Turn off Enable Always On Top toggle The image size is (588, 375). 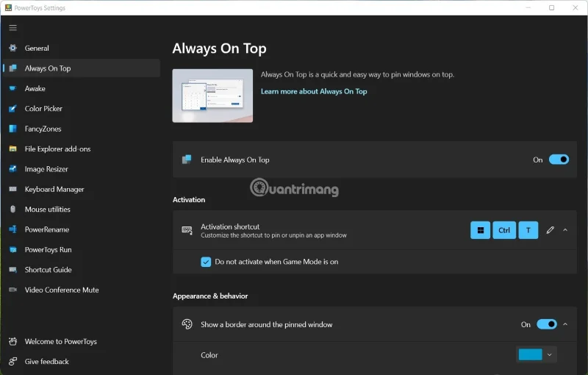click(559, 160)
